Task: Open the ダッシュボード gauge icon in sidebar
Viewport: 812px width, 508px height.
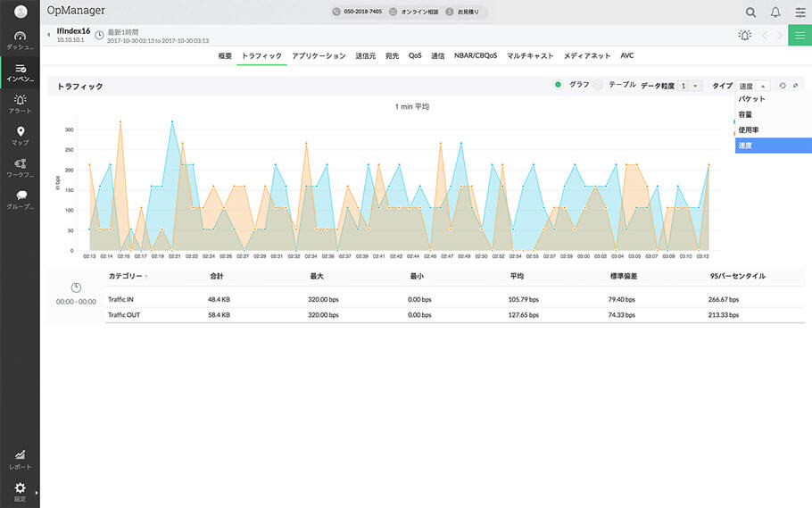Action: click(20, 37)
